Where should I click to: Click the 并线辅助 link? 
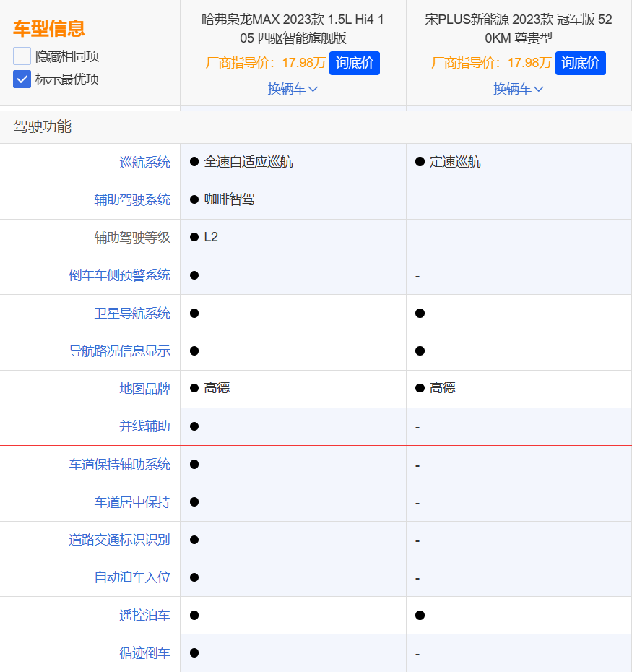click(x=145, y=426)
